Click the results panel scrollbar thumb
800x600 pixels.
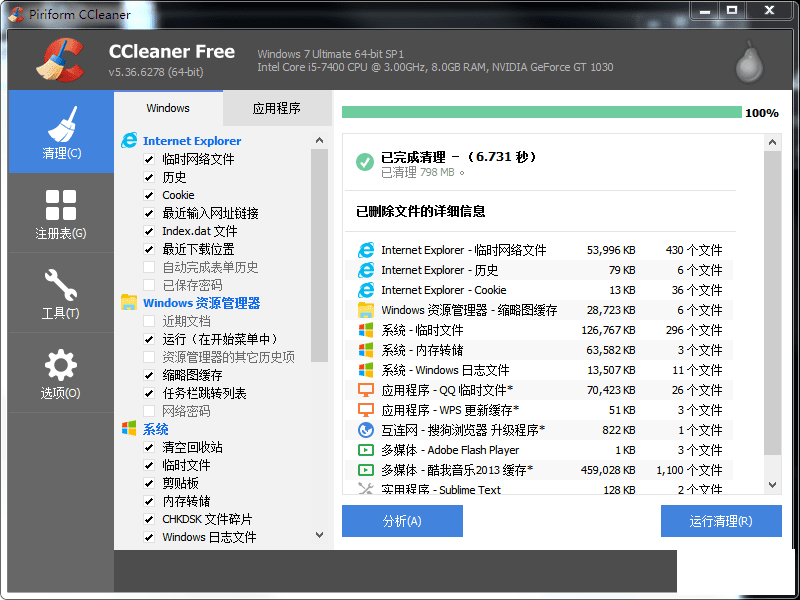click(x=772, y=303)
